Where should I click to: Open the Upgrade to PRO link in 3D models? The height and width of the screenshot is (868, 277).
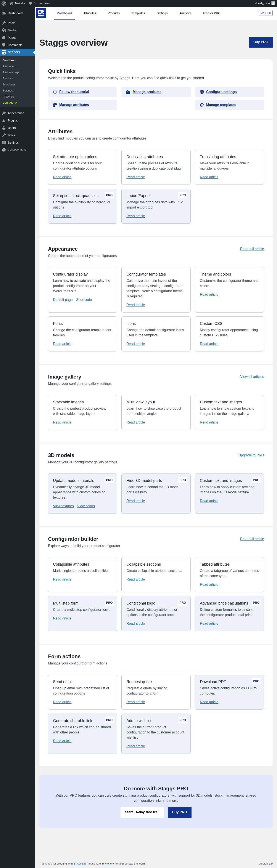[x=251, y=455]
